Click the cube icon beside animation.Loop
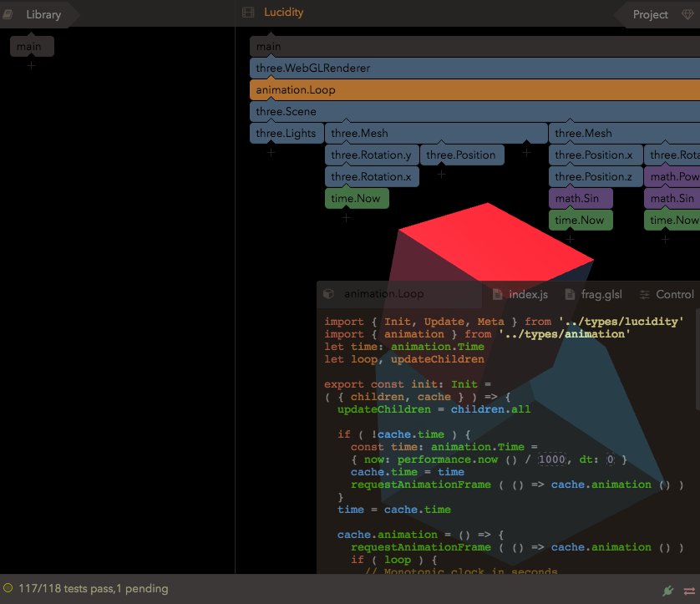 (x=328, y=294)
